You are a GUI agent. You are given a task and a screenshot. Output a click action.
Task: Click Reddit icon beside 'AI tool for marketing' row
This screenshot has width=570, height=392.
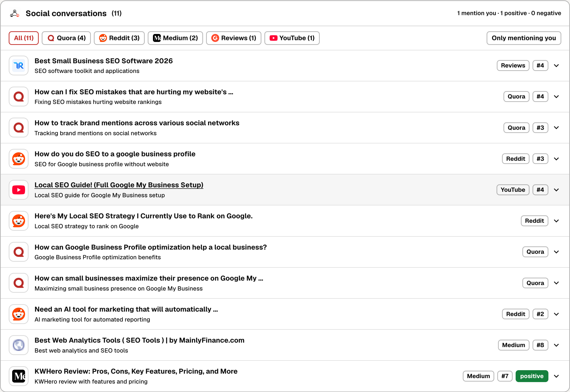pos(19,314)
